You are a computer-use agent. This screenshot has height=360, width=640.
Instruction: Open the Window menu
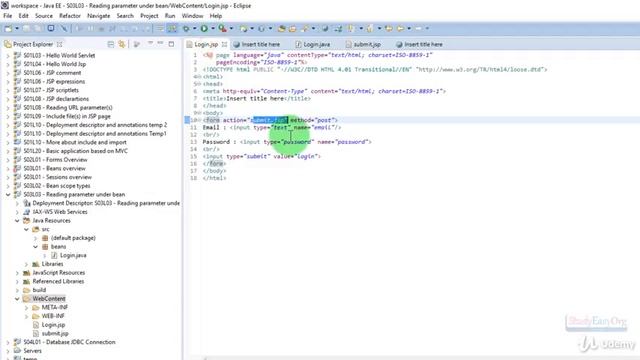192,16
